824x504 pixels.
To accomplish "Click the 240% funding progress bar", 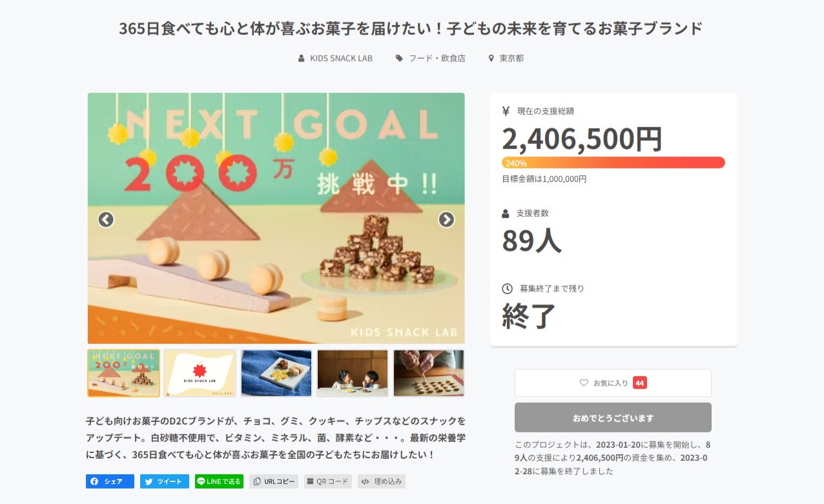I will coord(613,163).
